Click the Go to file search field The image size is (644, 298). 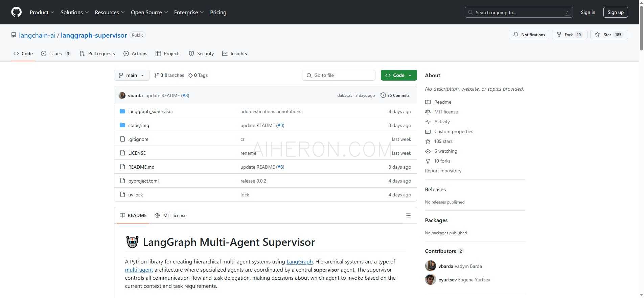[339, 75]
